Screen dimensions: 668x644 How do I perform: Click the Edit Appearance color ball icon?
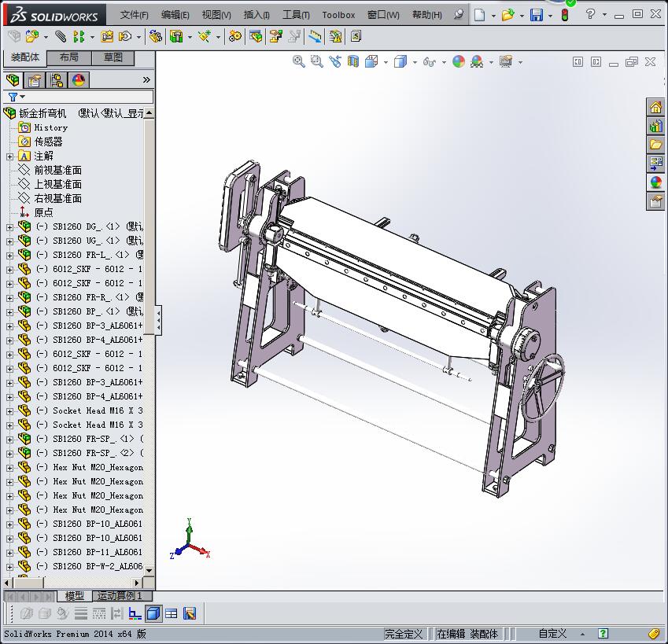[459, 61]
